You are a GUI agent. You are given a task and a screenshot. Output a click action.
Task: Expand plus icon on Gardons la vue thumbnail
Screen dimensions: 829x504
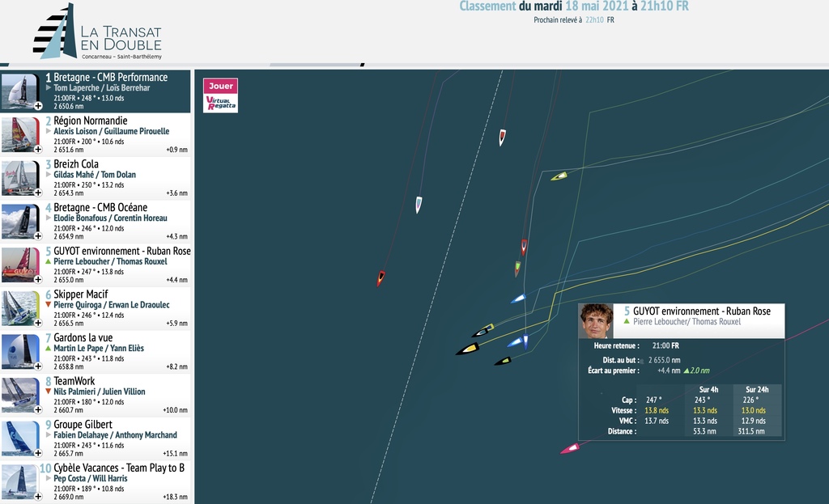click(38, 366)
